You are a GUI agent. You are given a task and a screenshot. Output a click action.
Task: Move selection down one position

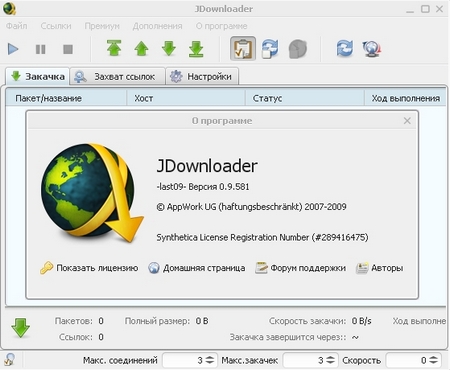(x=169, y=49)
